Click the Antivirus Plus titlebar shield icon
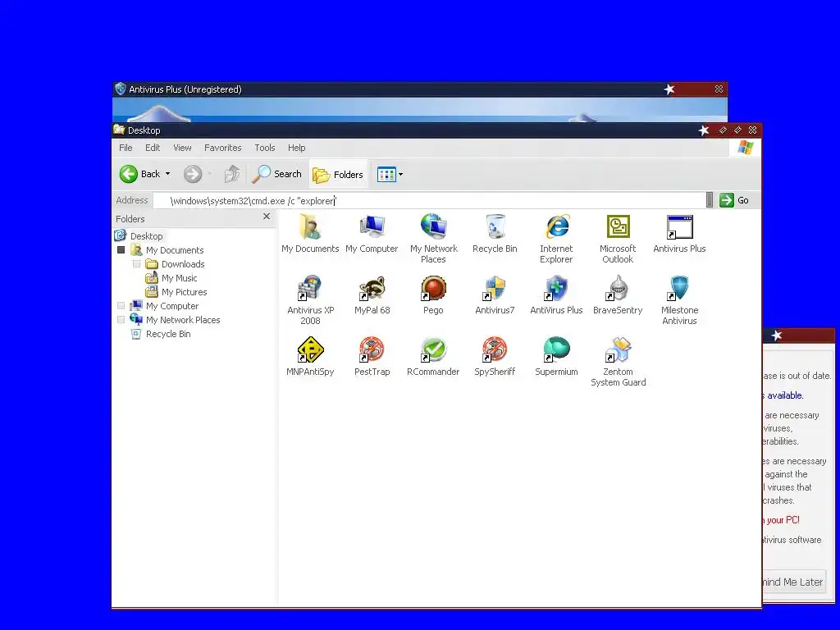Viewport: 840px width, 630px height. [x=121, y=89]
